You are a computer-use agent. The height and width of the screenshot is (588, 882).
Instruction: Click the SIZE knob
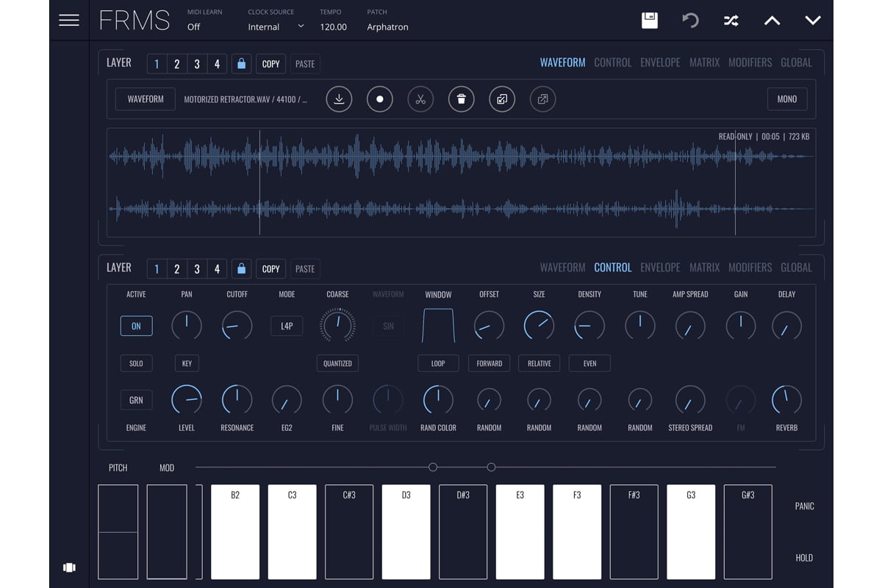(x=539, y=326)
